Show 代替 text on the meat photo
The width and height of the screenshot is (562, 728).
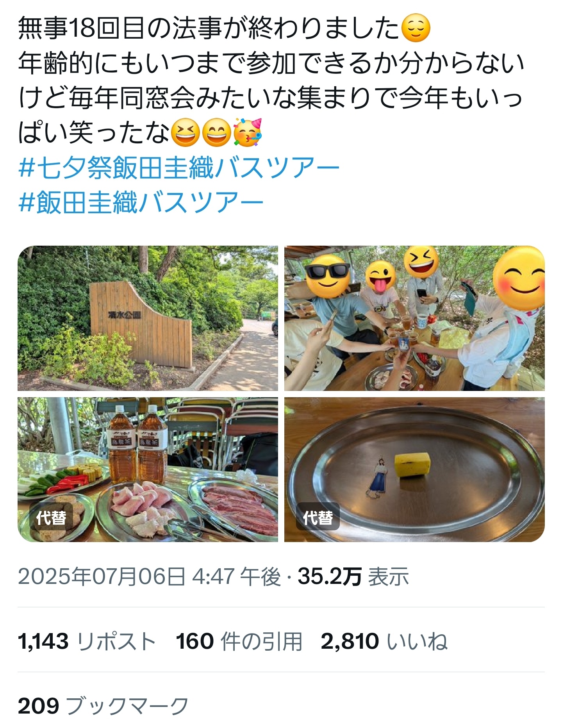click(x=51, y=518)
